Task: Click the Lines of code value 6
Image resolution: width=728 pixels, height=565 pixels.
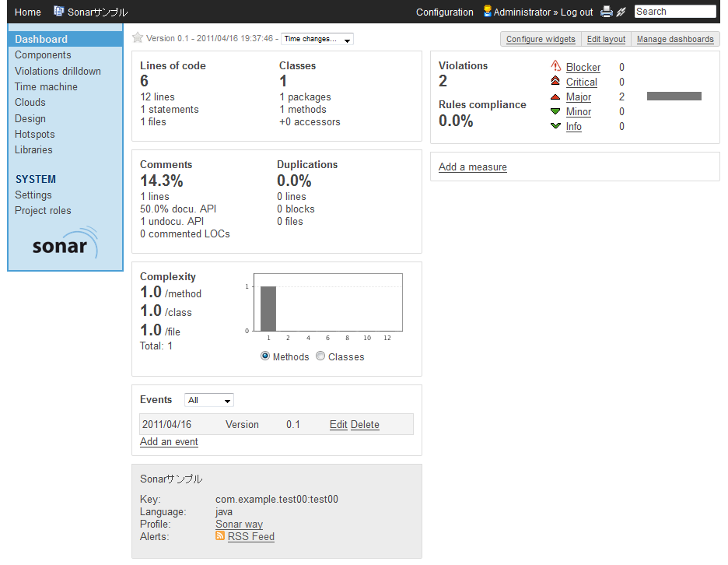Action: tap(145, 81)
